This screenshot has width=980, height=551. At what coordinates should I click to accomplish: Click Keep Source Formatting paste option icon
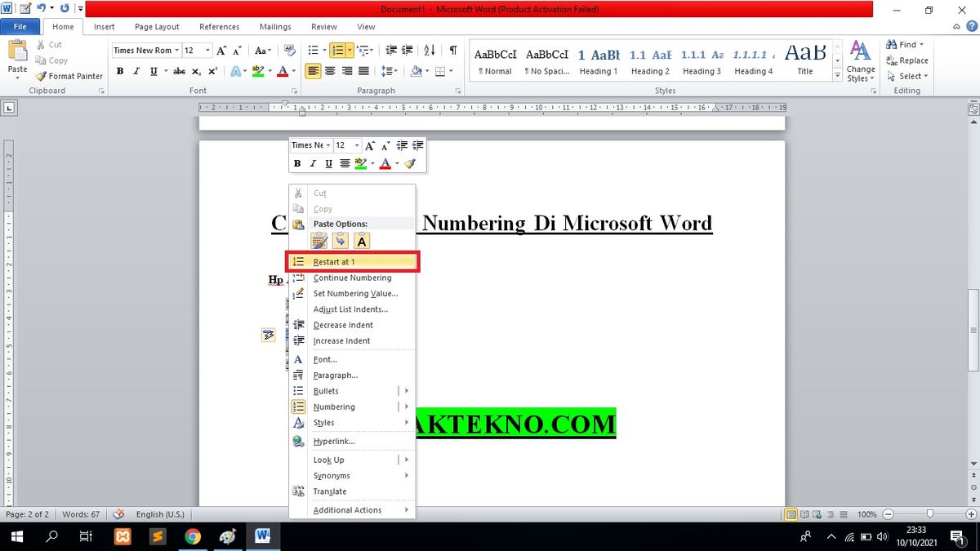tap(319, 241)
